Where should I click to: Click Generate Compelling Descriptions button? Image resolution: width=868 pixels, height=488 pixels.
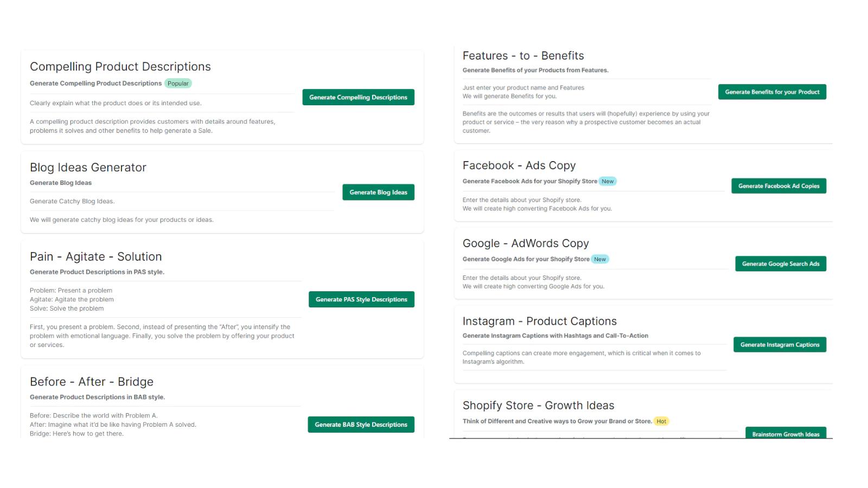(x=358, y=97)
